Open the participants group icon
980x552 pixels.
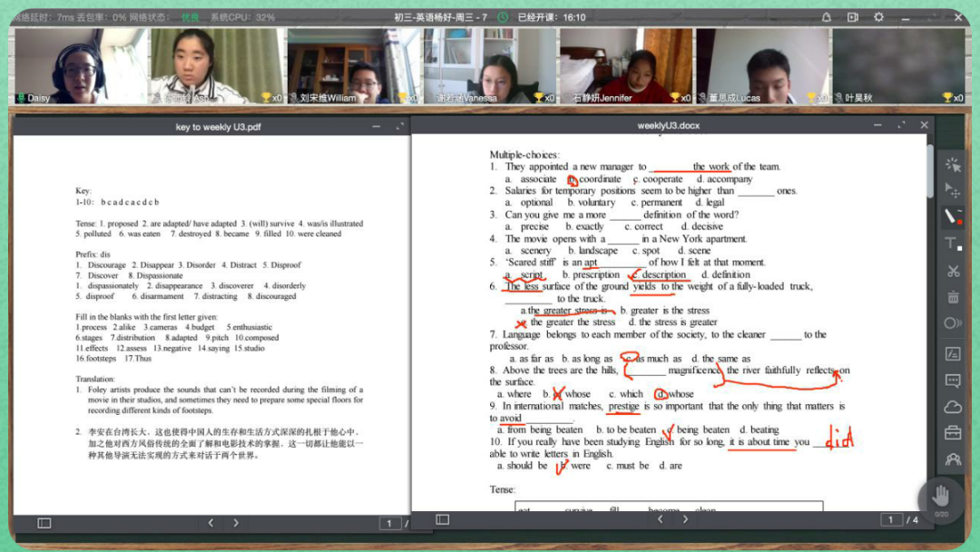click(x=953, y=459)
